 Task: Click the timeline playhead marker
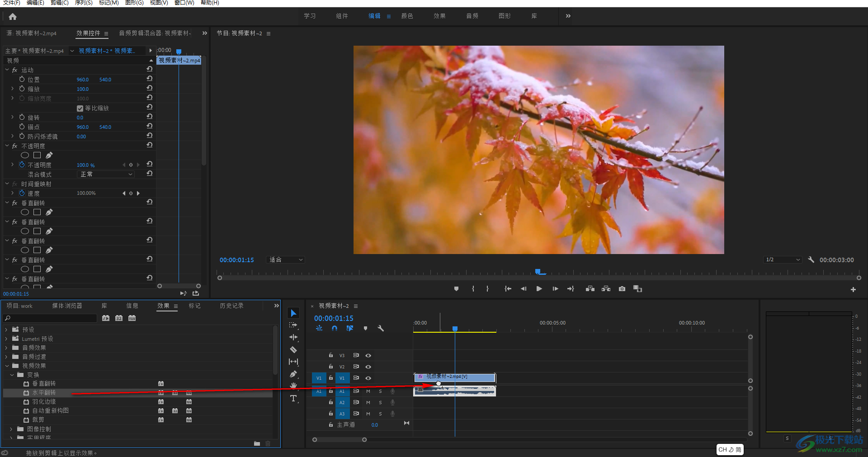point(455,329)
